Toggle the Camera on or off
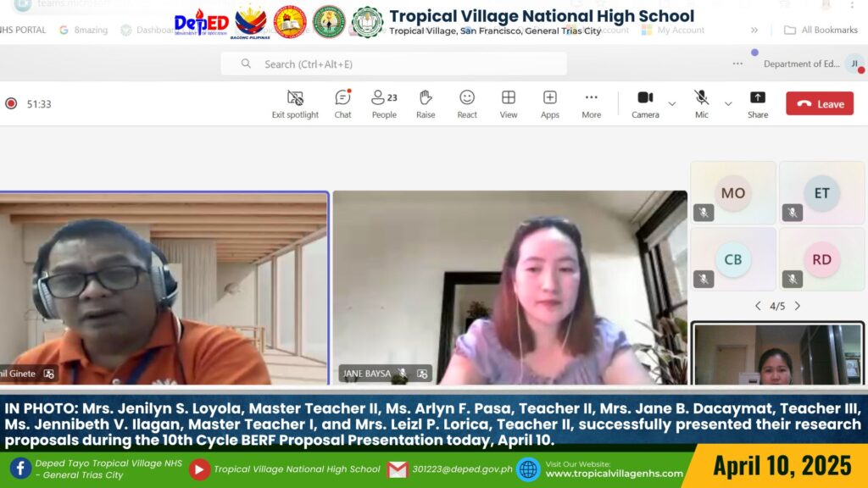Screen dimensions: 868x488 point(645,103)
